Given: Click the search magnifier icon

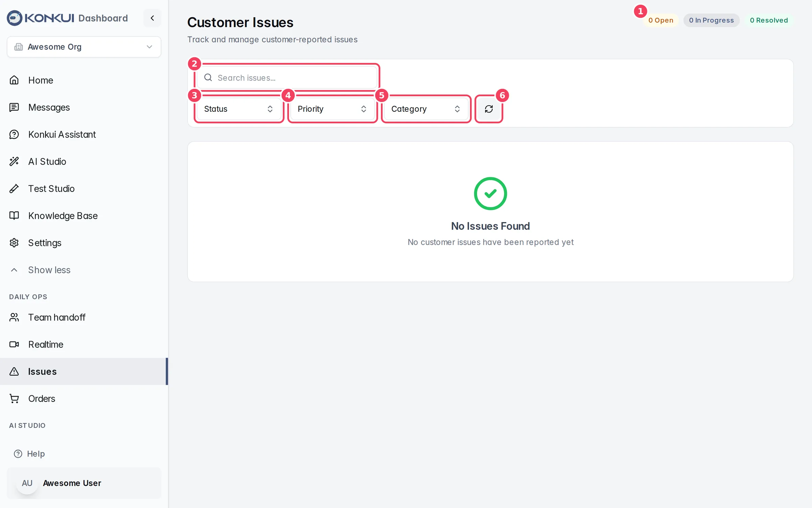Looking at the screenshot, I should [x=208, y=78].
